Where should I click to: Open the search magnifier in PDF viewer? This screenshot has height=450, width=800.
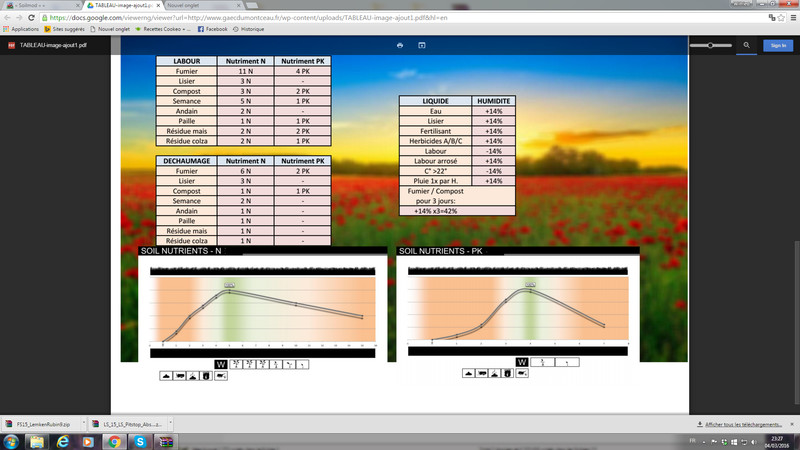[x=746, y=45]
